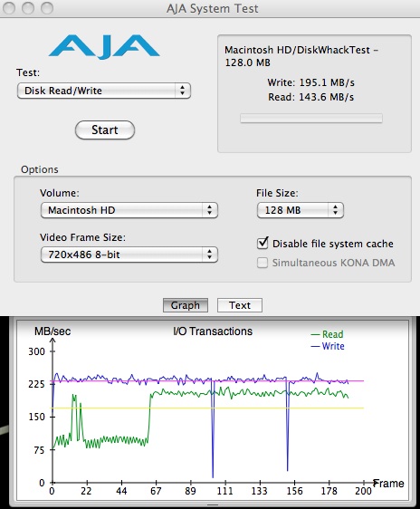Open the Test dropdown showing Disk Read/Write

[x=104, y=91]
